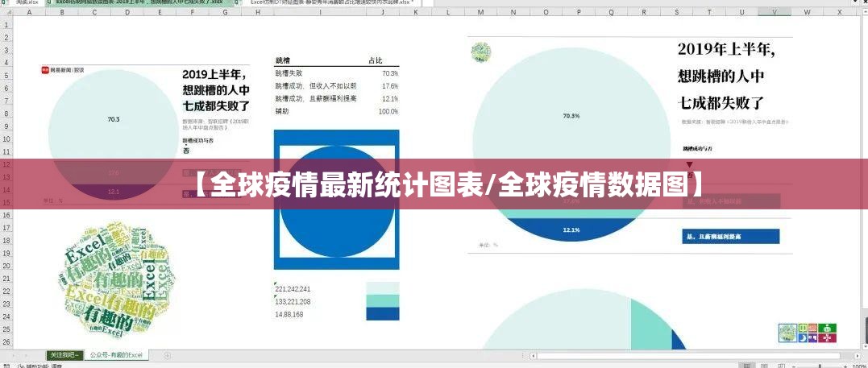This screenshot has height=368, width=868.
Task: Click the blue legend button under right chart title
Action: 730,236
